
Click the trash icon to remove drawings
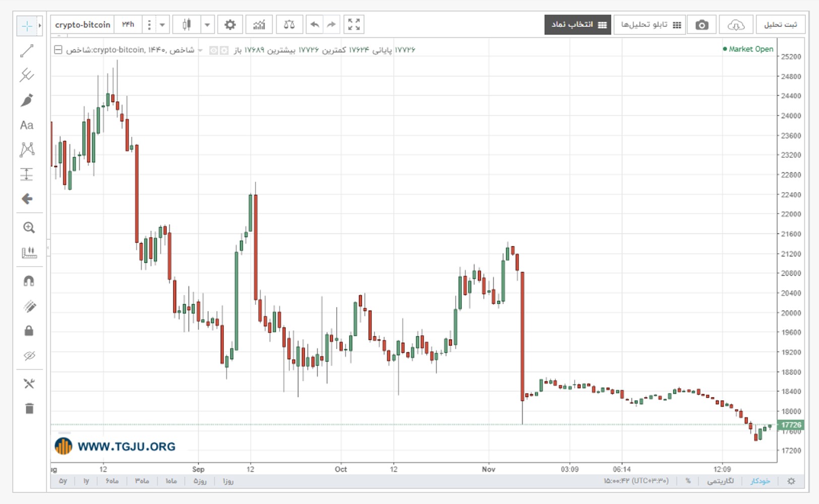click(x=29, y=408)
